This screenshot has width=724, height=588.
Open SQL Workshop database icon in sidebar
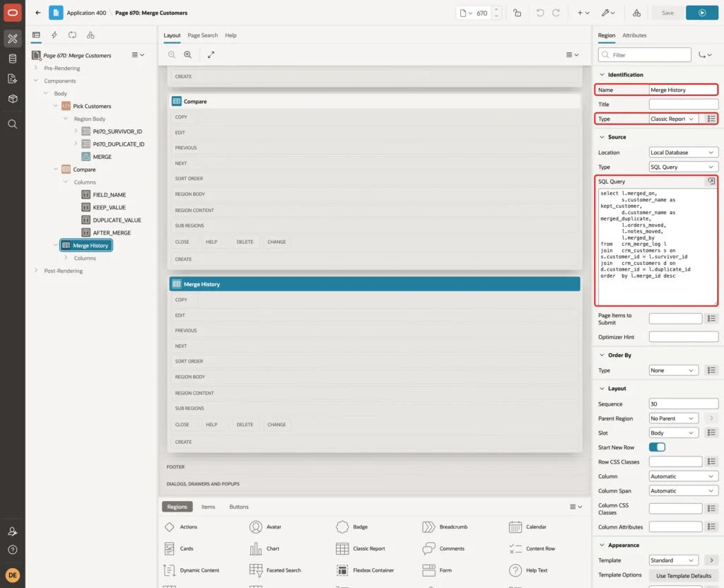click(x=13, y=59)
